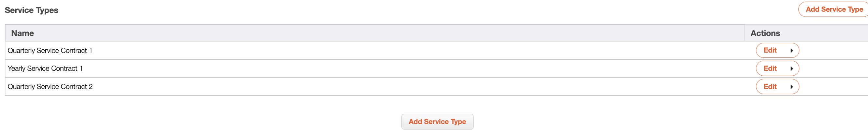The height and width of the screenshot is (137, 868).
Task: Click the Quarterly Service Contract 2 name text
Action: click(50, 87)
